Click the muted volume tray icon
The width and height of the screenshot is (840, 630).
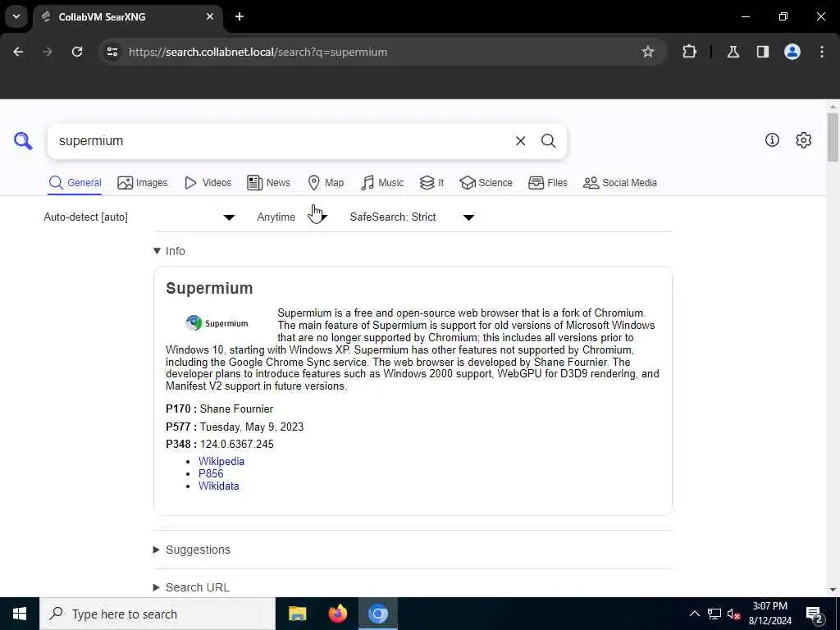734,614
